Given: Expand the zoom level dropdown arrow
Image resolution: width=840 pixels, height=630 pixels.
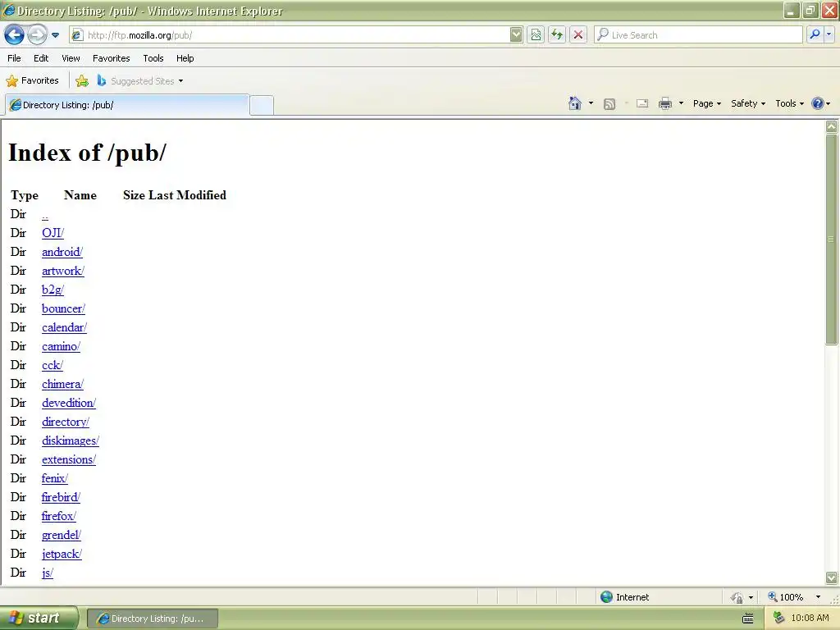Looking at the screenshot, I should pos(818,597).
